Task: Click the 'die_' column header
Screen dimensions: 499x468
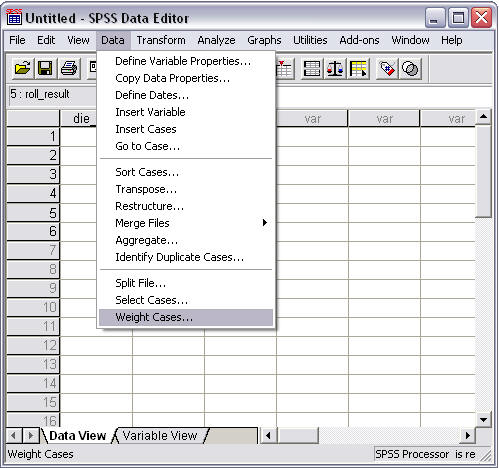Action: click(x=78, y=118)
